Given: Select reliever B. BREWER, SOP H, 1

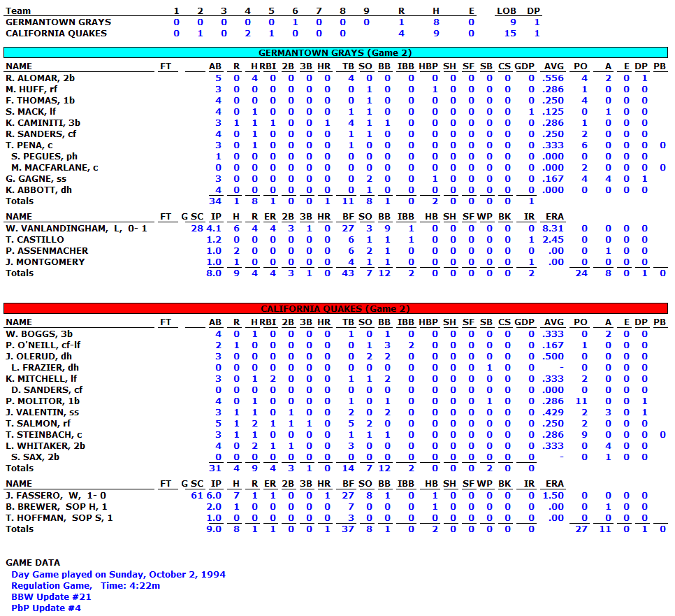Looking at the screenshot, I should point(57,507).
